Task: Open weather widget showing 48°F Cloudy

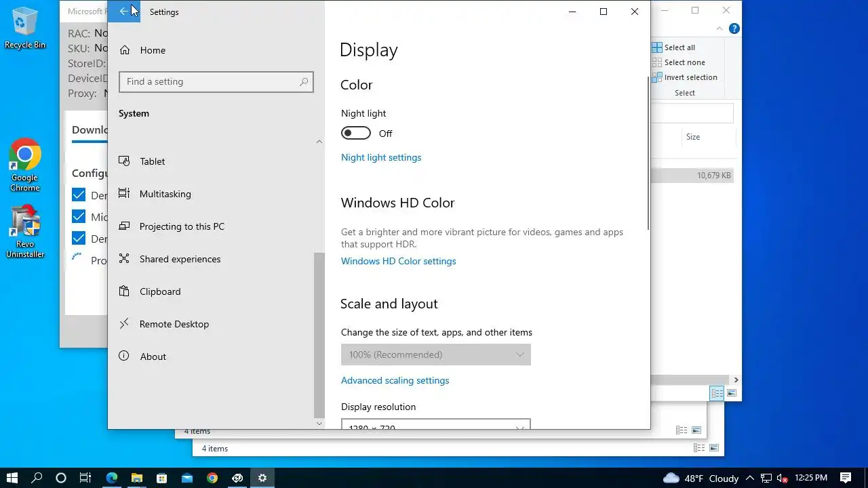Action: 701,478
